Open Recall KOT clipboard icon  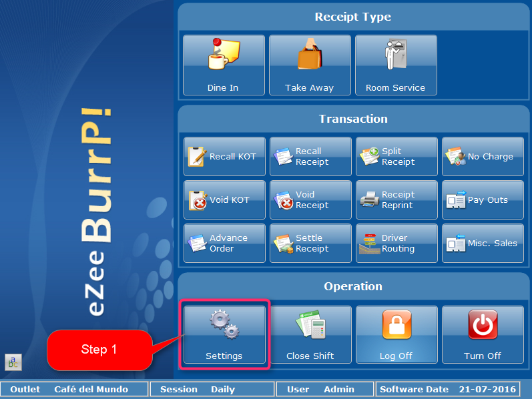point(197,156)
